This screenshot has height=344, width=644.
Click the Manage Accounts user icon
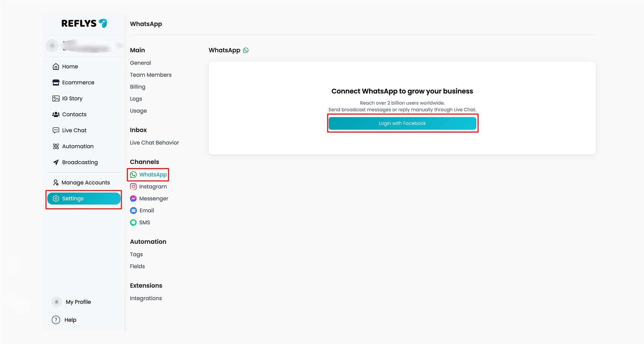(56, 183)
